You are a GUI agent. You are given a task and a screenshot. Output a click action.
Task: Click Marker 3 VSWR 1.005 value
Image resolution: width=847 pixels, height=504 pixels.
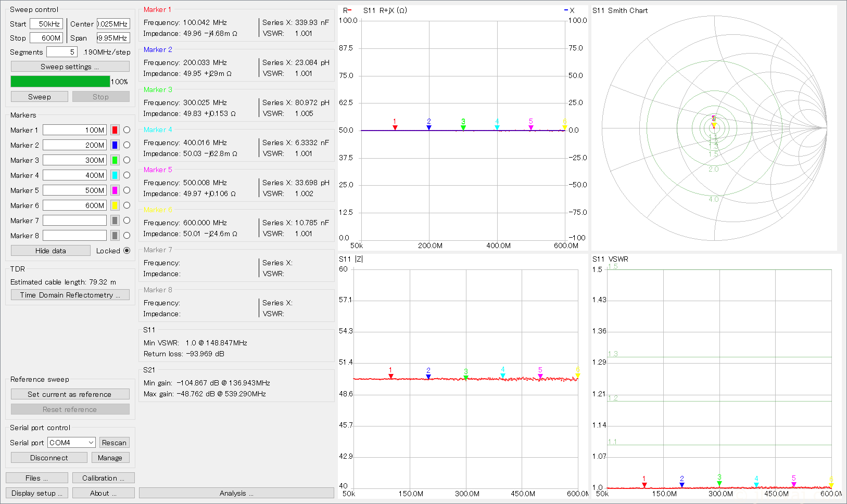tap(304, 113)
